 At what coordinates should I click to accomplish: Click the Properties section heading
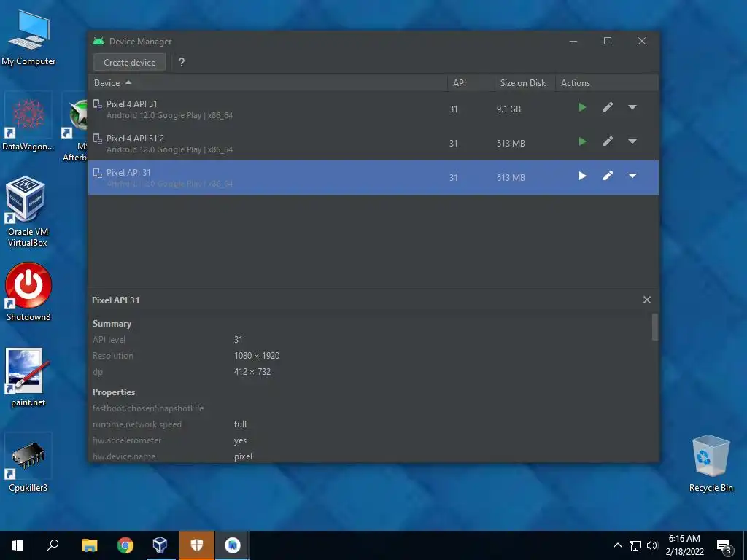[x=113, y=392]
